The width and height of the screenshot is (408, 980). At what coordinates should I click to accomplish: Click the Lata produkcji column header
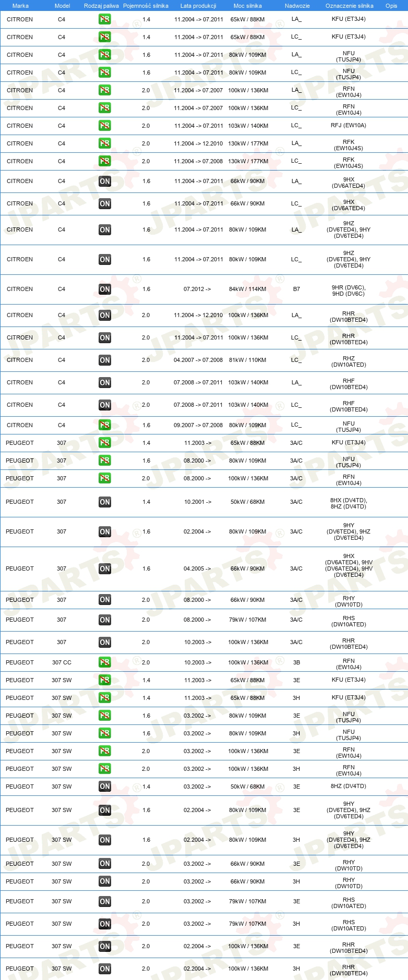tap(198, 6)
